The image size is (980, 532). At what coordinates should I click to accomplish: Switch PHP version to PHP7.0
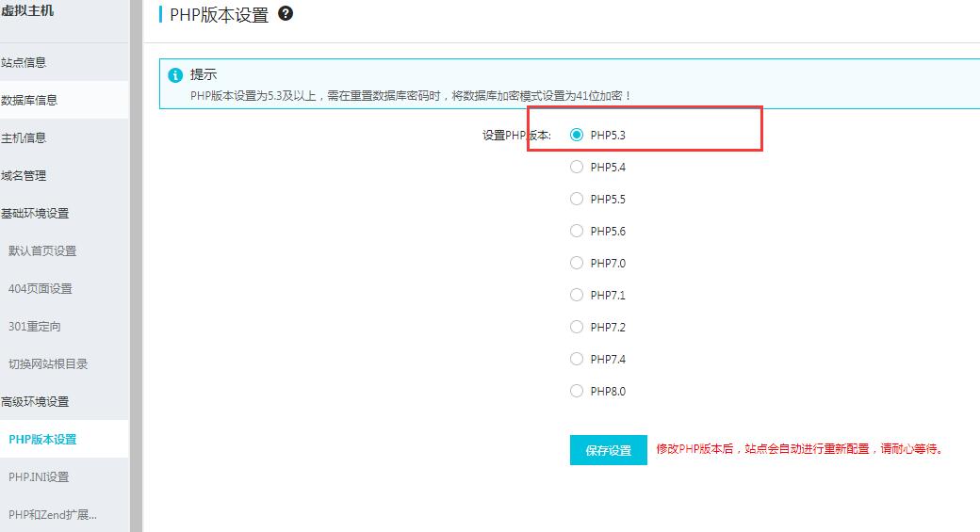[x=577, y=263]
